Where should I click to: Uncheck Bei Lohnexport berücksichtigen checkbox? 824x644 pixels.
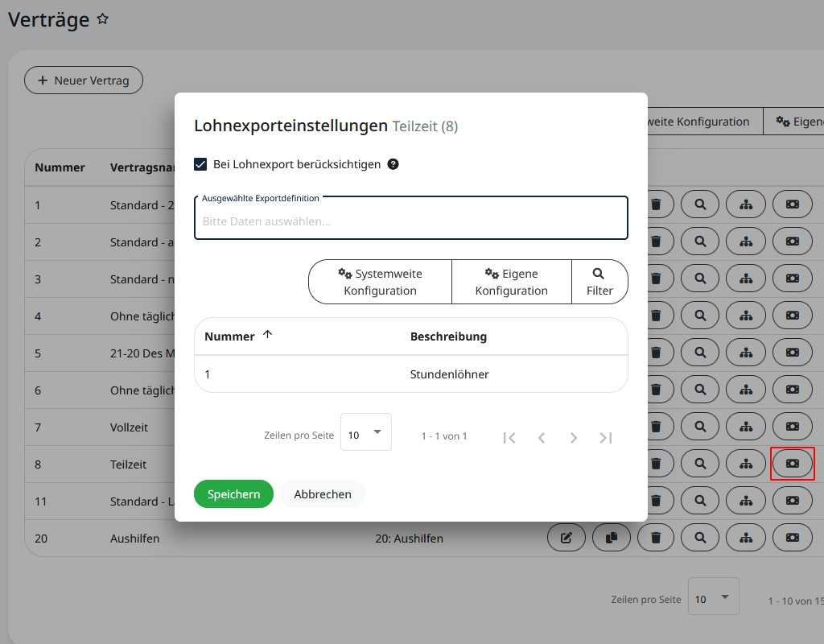[x=201, y=164]
